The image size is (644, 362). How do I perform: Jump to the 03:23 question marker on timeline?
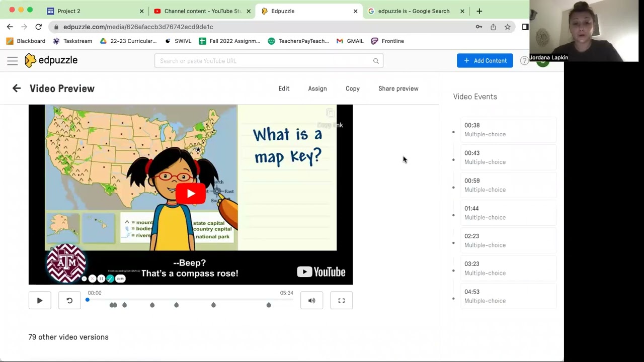click(x=214, y=305)
